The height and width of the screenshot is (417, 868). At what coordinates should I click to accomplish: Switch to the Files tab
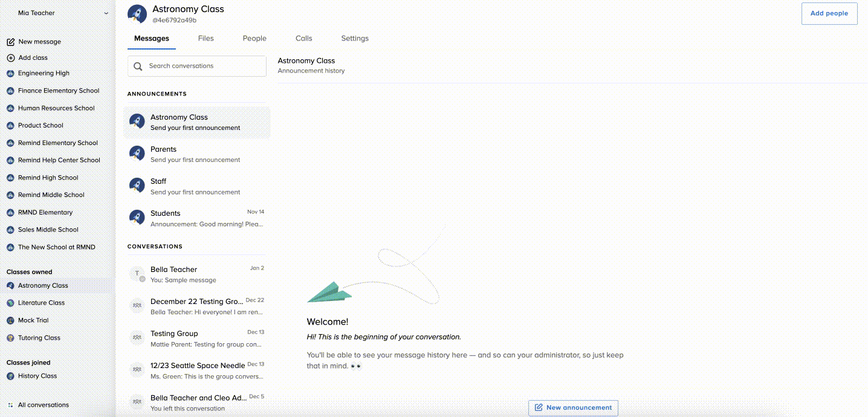206,38
